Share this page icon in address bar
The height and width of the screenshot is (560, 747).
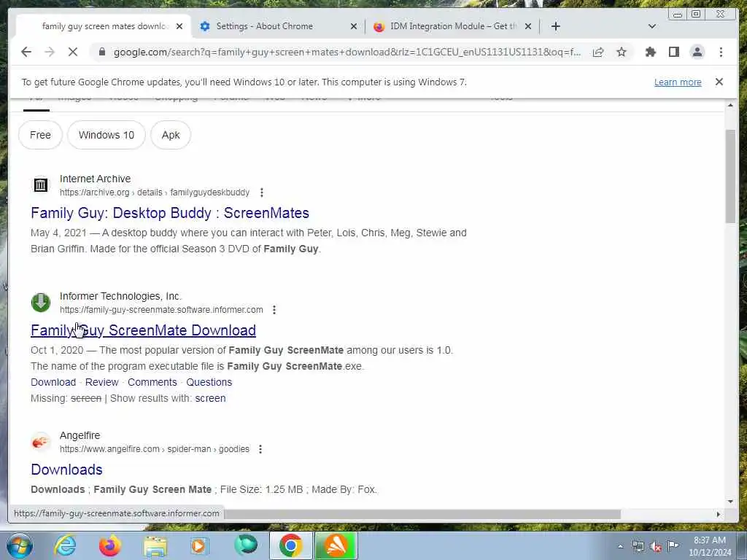[x=598, y=52]
